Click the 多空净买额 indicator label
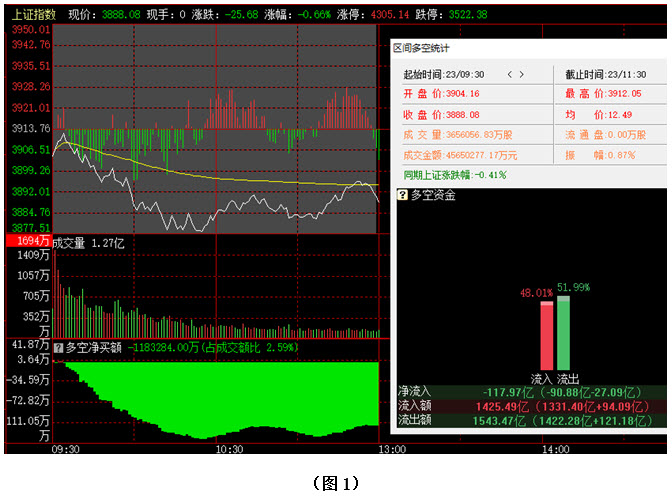 pos(93,348)
